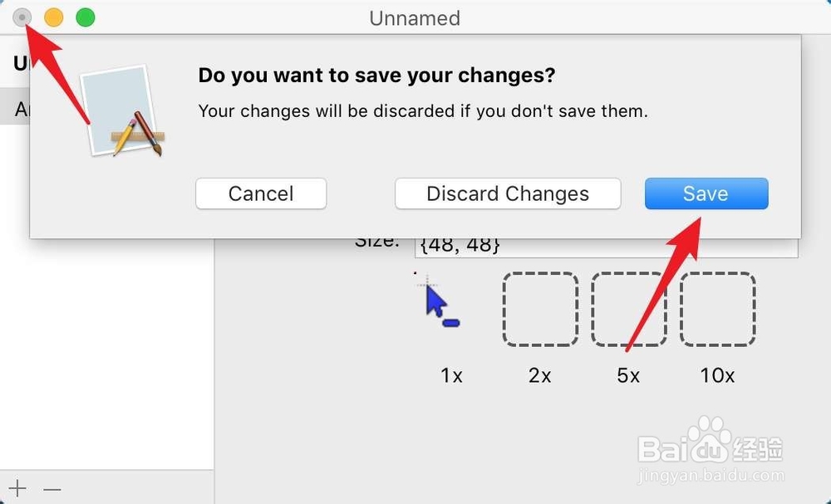Viewport: 831px width, 504px height.
Task: Click the 5x scale label
Action: (x=628, y=375)
